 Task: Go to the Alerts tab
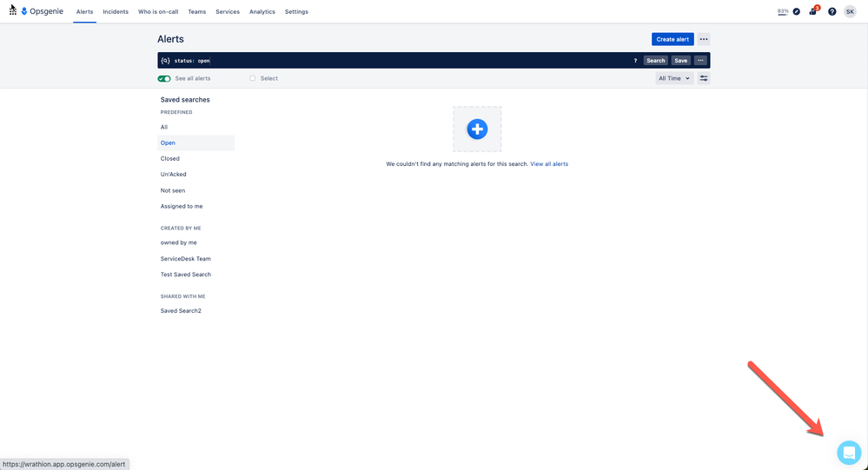click(x=84, y=11)
